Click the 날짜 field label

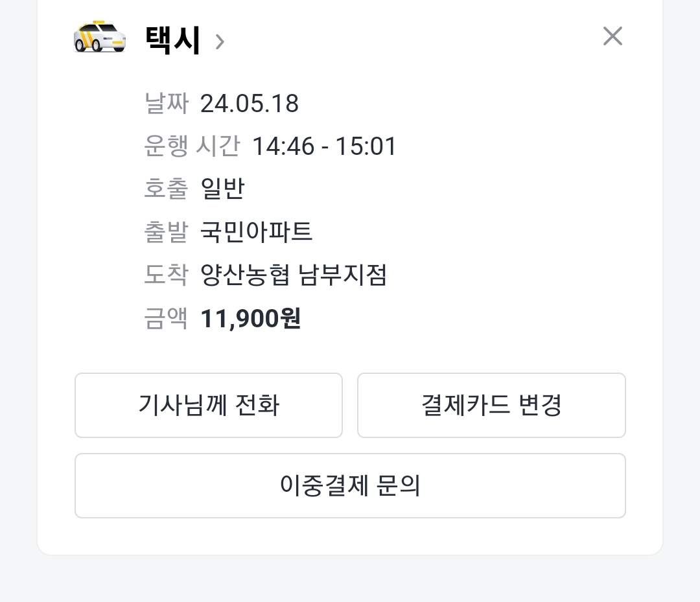(x=166, y=104)
